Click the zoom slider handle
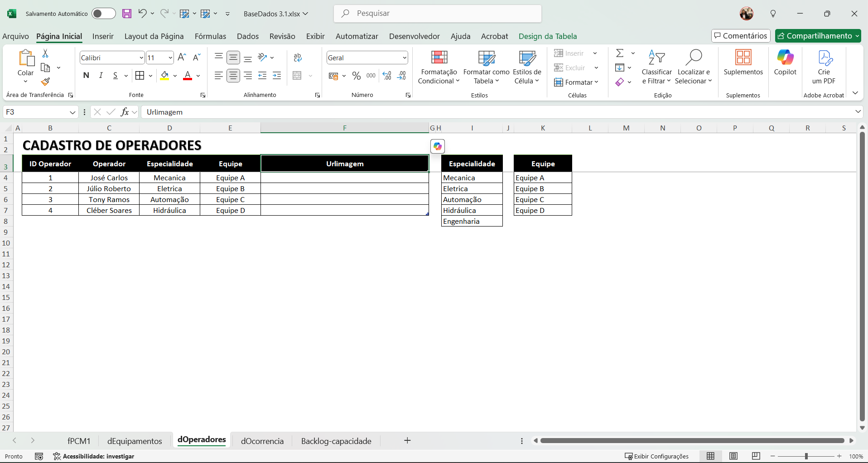The width and height of the screenshot is (868, 463). pos(806,456)
